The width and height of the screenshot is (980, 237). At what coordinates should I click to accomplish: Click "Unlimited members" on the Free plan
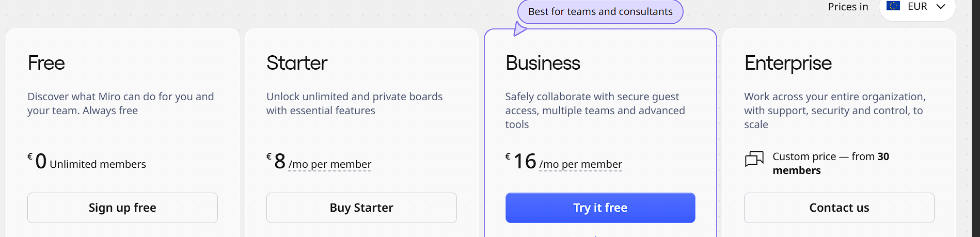(x=98, y=164)
